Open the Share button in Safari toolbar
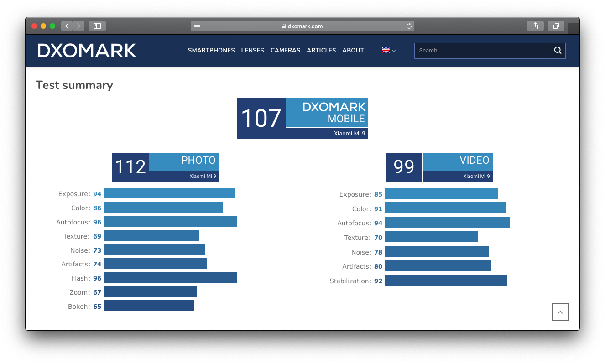 coord(535,26)
